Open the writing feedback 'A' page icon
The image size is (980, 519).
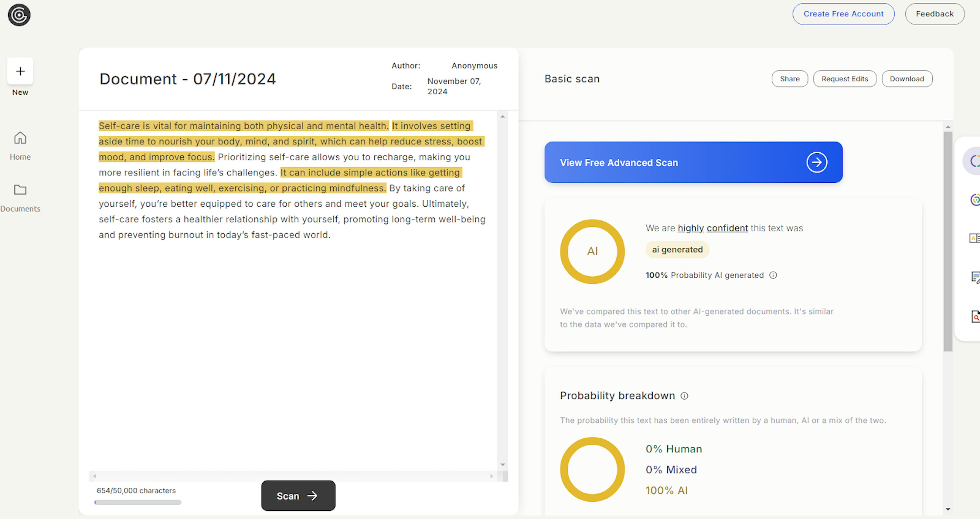coord(975,238)
